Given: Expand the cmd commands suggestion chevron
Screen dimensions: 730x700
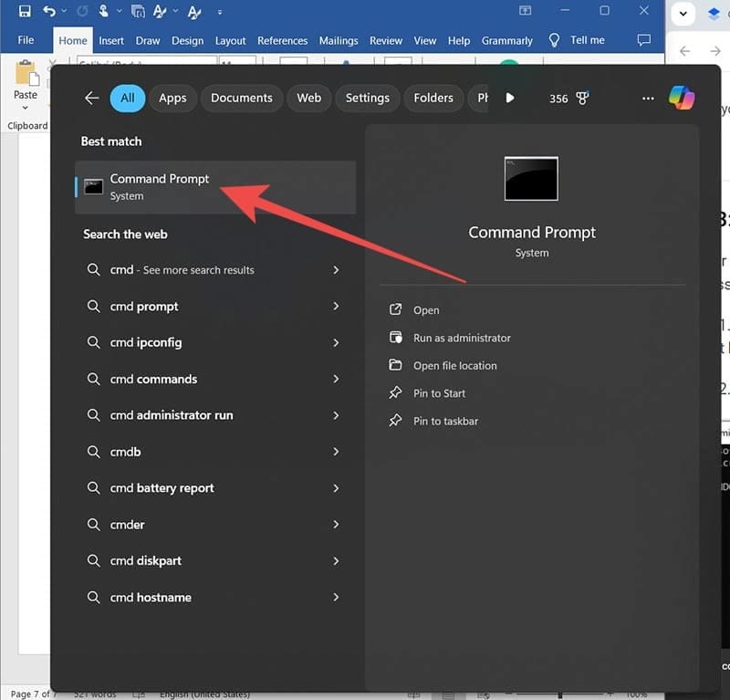Looking at the screenshot, I should point(336,379).
